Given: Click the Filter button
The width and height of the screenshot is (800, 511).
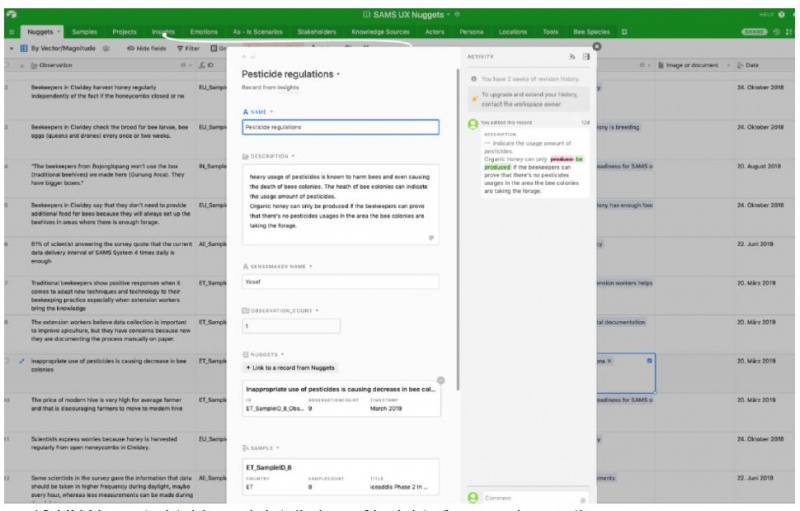Looking at the screenshot, I should 188,48.
